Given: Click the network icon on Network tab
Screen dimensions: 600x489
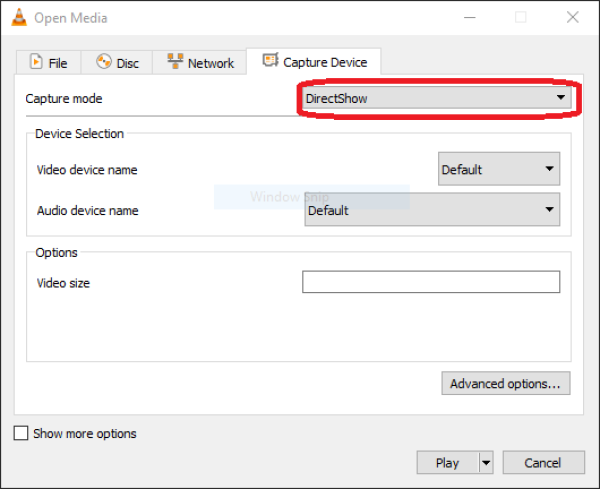Looking at the screenshot, I should pyautogui.click(x=175, y=62).
